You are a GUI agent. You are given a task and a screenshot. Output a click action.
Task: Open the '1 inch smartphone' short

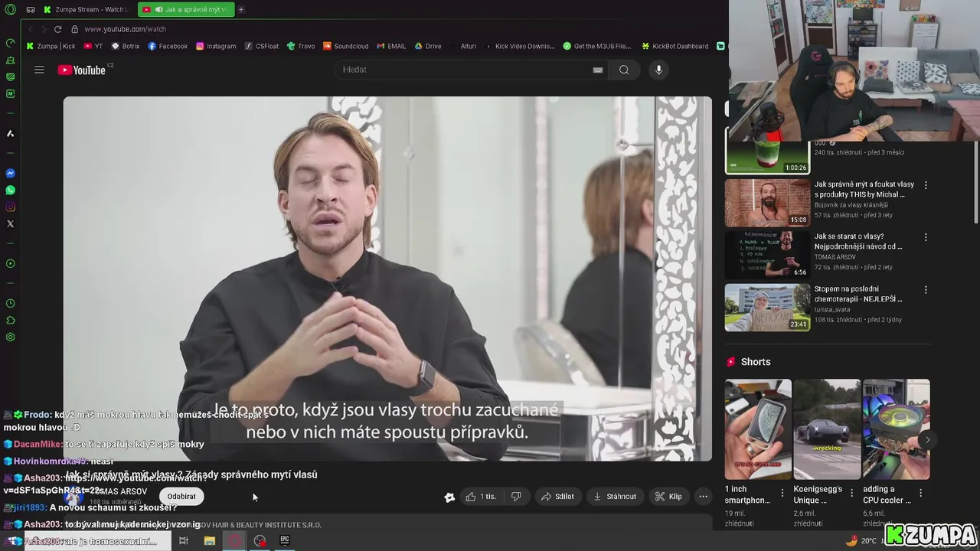[x=758, y=429]
